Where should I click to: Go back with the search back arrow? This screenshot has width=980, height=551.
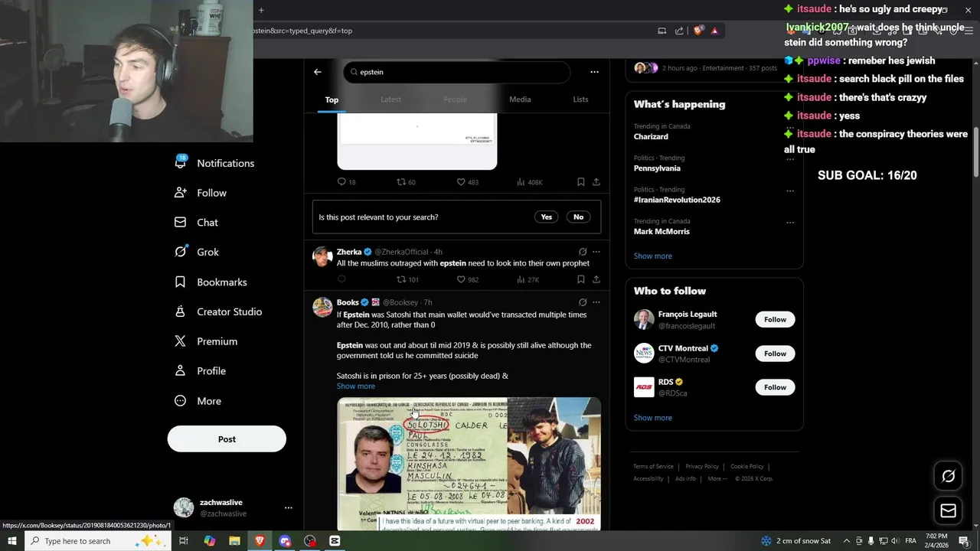[x=318, y=72]
